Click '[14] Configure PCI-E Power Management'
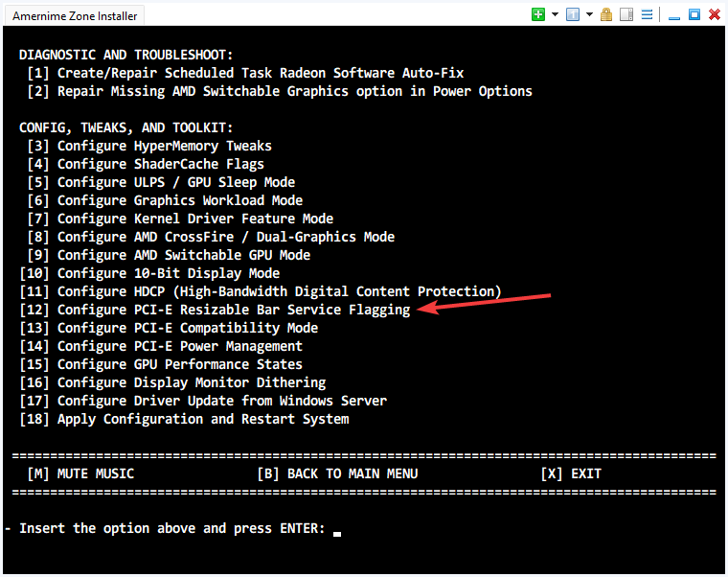This screenshot has width=728, height=577. click(x=161, y=346)
